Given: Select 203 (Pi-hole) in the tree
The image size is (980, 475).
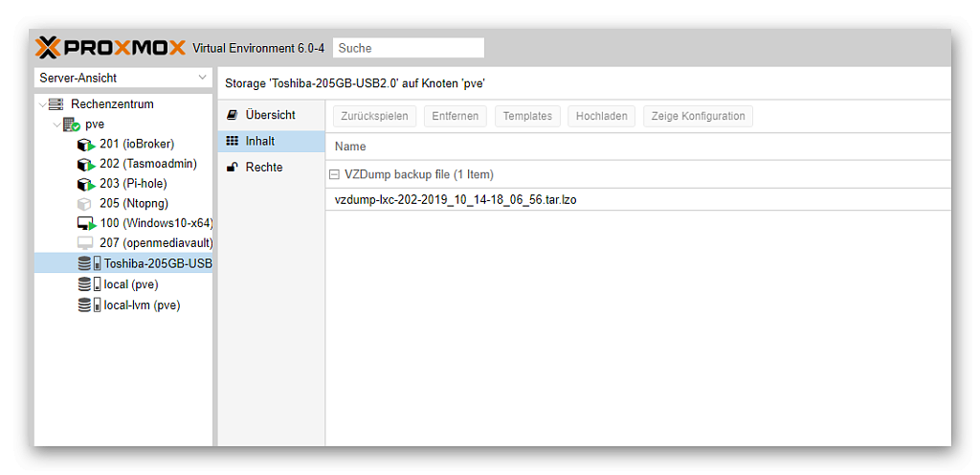Looking at the screenshot, I should point(133,185).
